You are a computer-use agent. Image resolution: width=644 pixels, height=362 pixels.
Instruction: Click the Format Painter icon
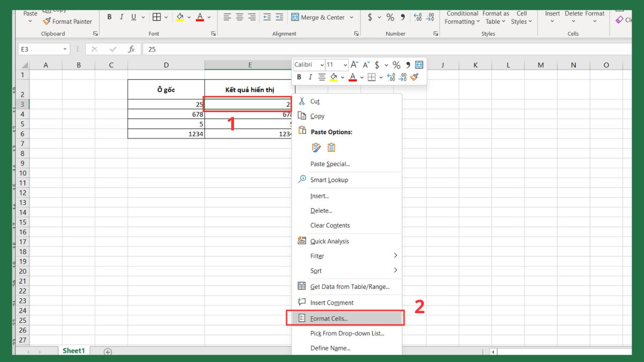[x=47, y=21]
